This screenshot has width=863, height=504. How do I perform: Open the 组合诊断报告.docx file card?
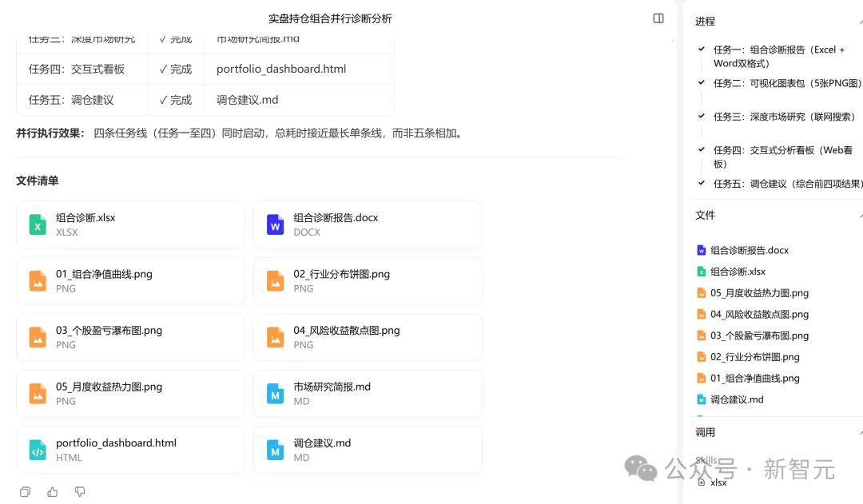point(368,224)
